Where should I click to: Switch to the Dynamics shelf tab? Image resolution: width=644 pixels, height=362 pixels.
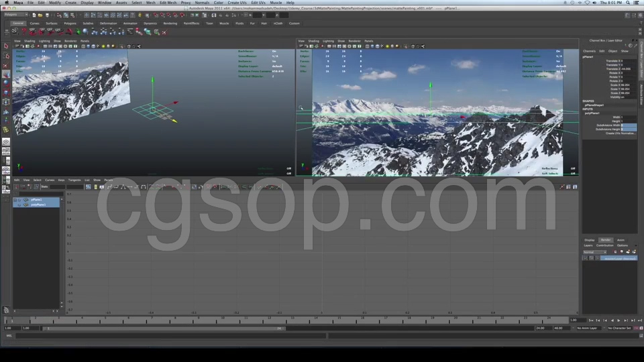150,23
